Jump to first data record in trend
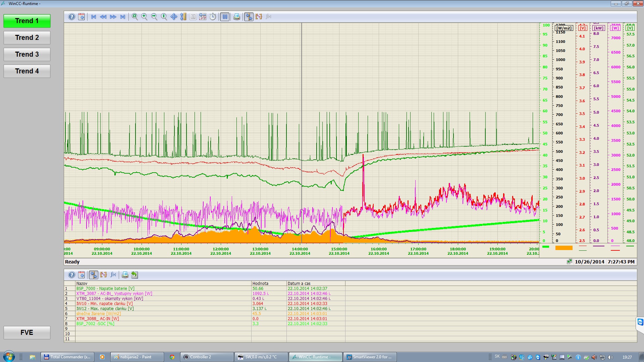 coord(94,17)
